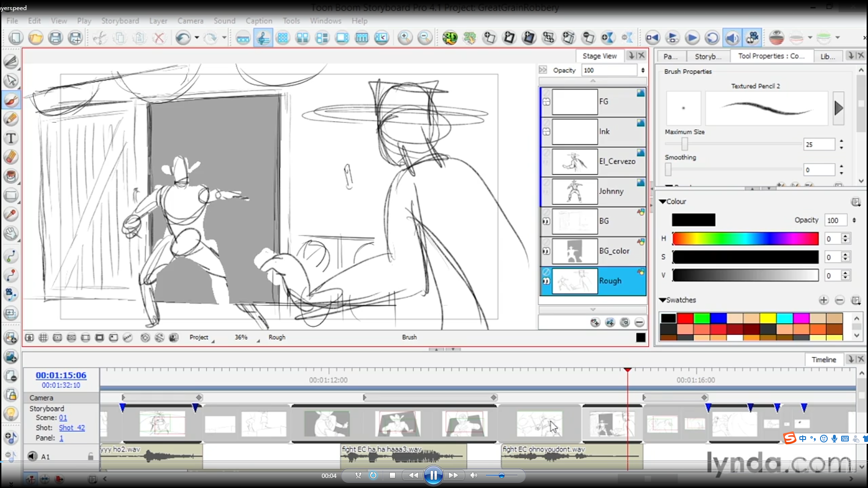Screen dimensions: 868x488
Task: Remove swatch with minus icon
Action: coord(840,300)
